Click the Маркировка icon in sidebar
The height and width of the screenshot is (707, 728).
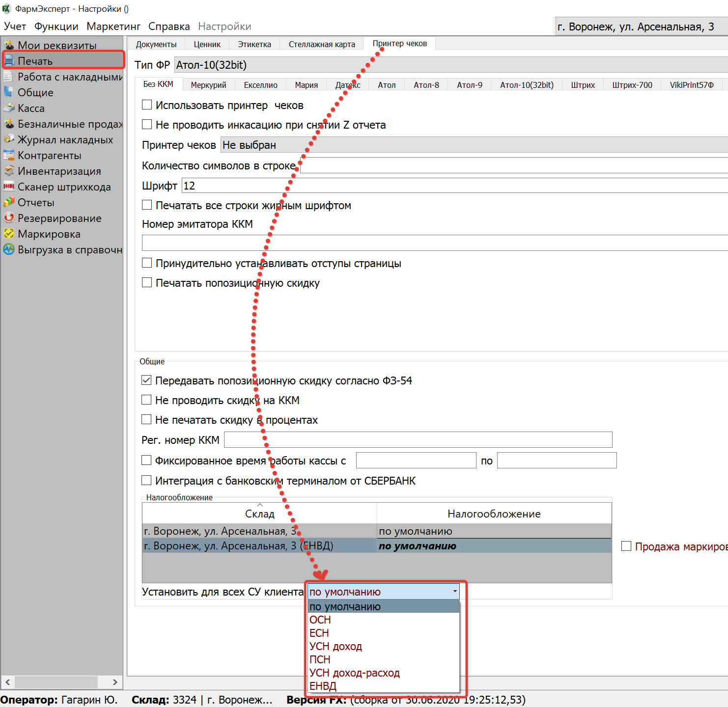click(9, 234)
